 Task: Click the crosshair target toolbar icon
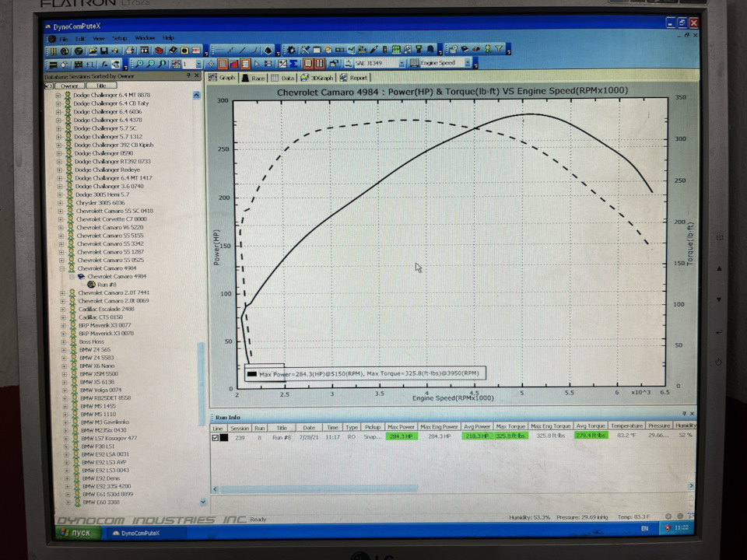coord(211,63)
